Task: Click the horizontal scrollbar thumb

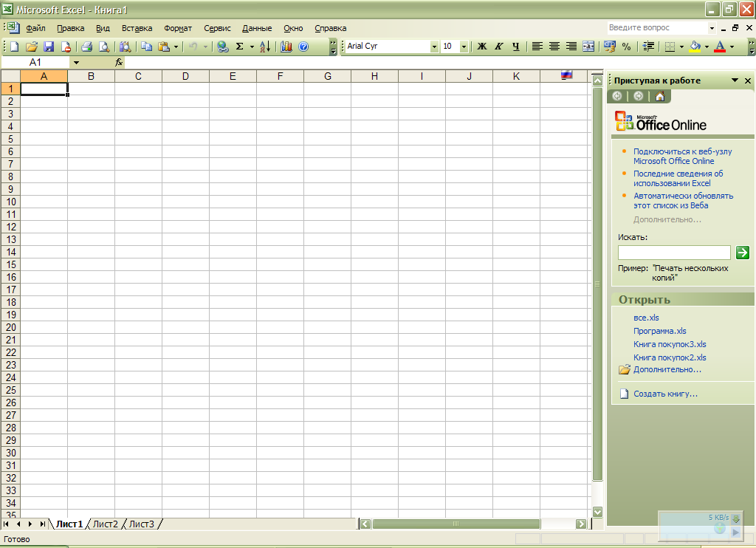Action: tap(456, 524)
